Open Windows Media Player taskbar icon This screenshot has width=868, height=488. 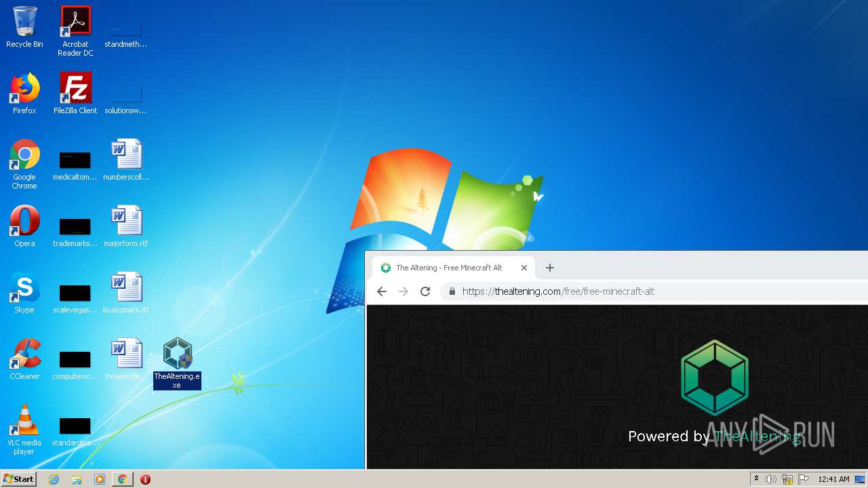click(x=100, y=479)
